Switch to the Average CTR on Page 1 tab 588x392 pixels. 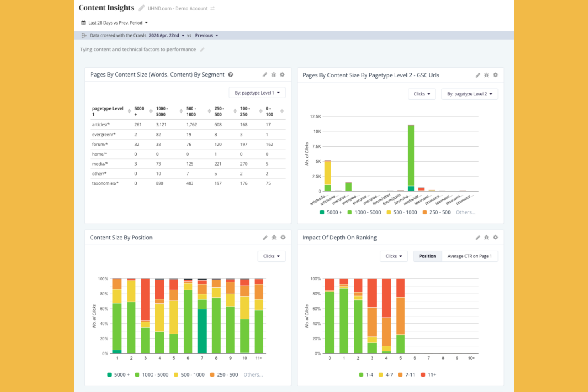point(470,256)
